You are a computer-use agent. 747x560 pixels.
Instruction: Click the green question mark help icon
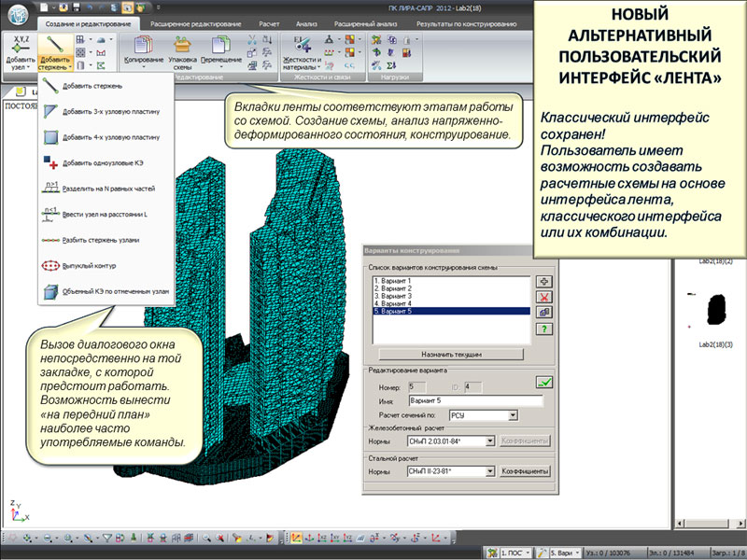click(x=543, y=329)
